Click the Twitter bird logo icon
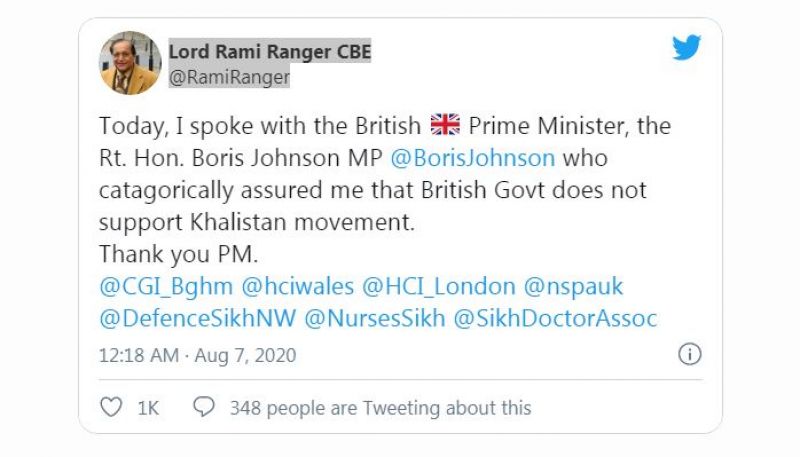 pyautogui.click(x=686, y=47)
